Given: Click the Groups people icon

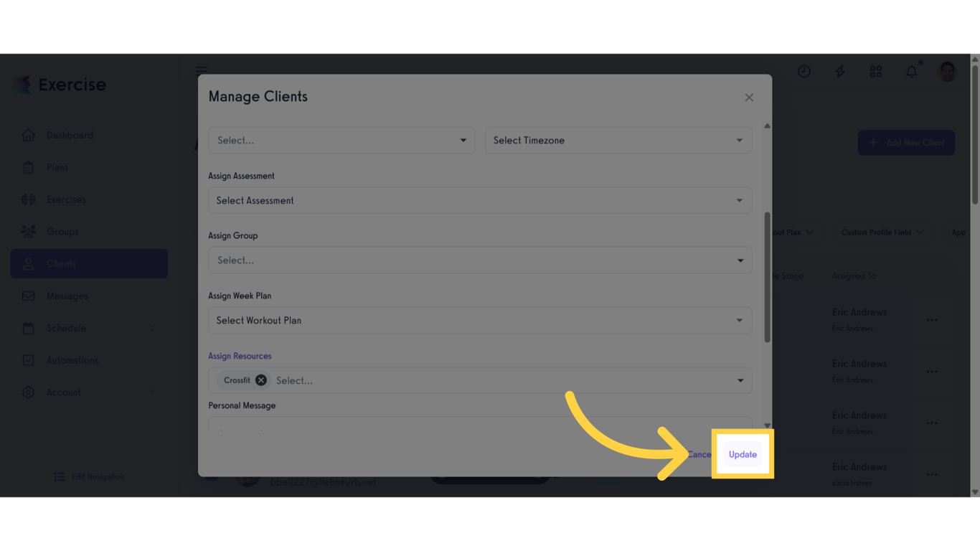Looking at the screenshot, I should pos(28,232).
